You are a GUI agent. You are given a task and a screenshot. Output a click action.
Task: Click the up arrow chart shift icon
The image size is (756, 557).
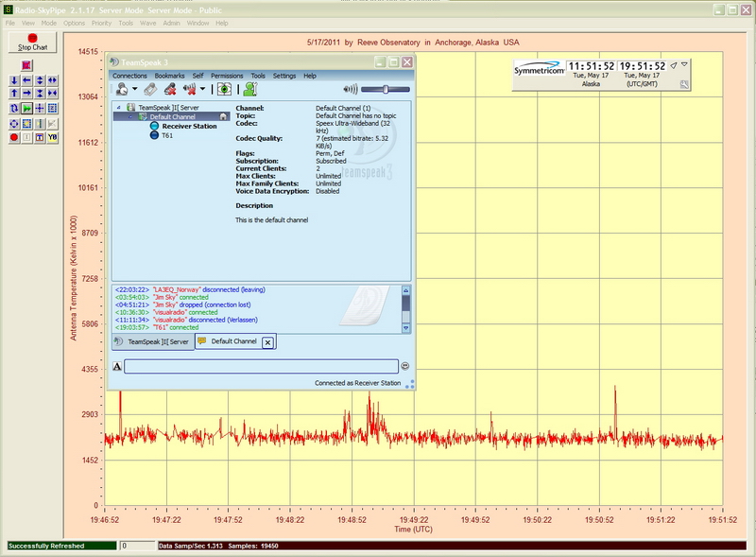tap(14, 94)
